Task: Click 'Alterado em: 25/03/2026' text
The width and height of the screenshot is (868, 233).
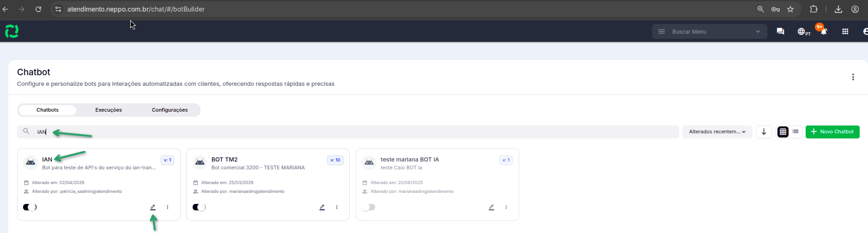Action: click(x=227, y=183)
